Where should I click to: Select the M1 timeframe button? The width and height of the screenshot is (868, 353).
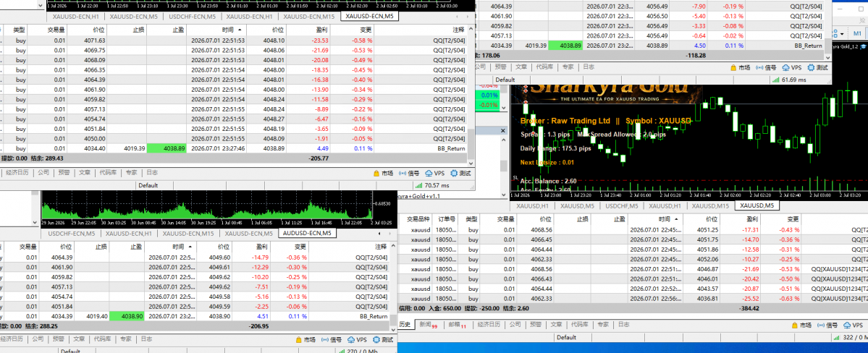(x=856, y=33)
